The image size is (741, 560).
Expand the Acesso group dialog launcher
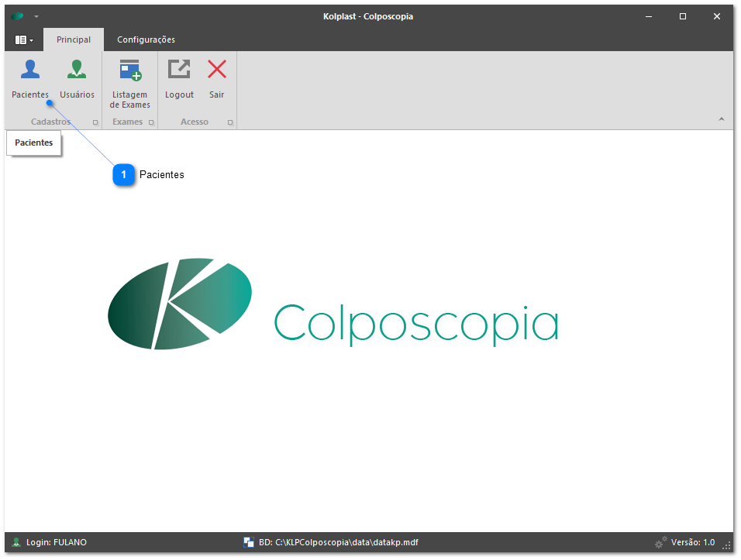point(230,122)
